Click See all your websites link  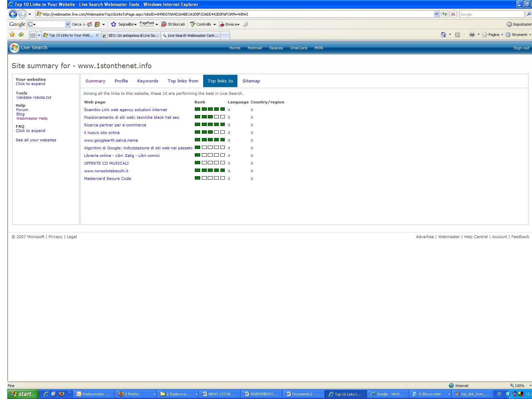click(x=36, y=140)
